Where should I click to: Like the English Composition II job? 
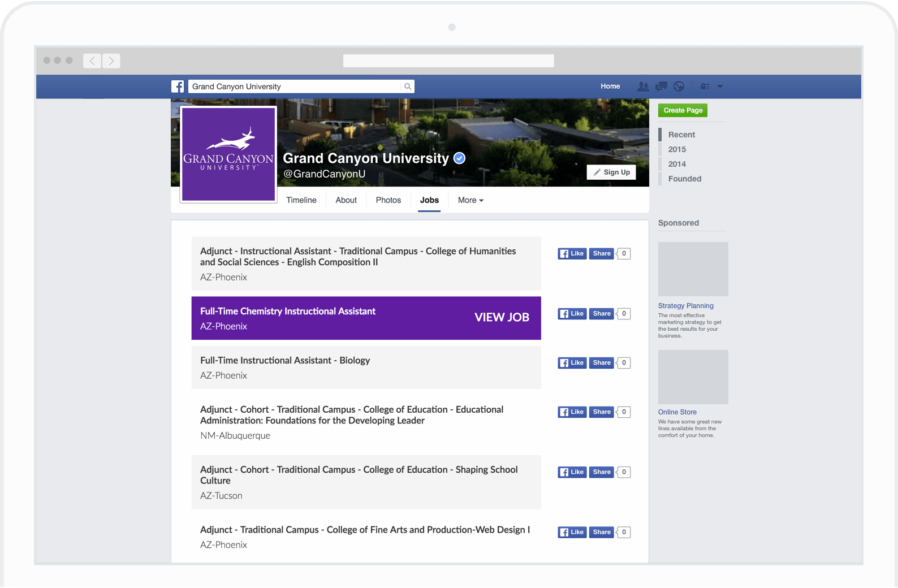572,254
